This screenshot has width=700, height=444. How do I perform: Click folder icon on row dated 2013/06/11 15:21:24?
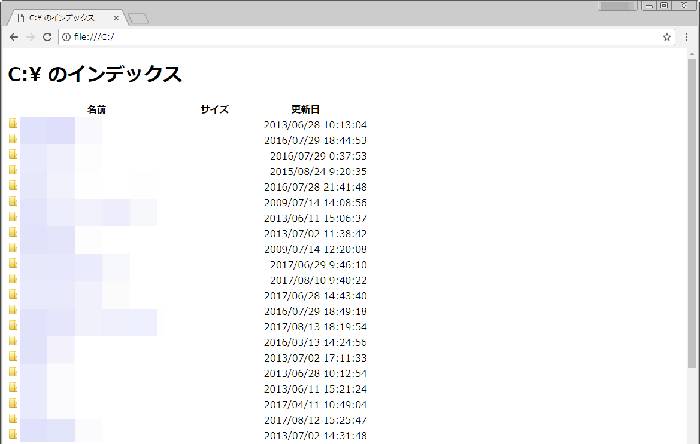[13, 388]
